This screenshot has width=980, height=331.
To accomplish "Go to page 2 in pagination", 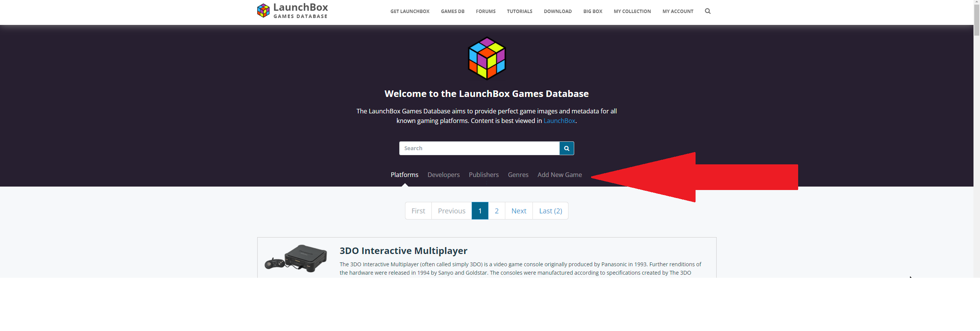I will [497, 211].
